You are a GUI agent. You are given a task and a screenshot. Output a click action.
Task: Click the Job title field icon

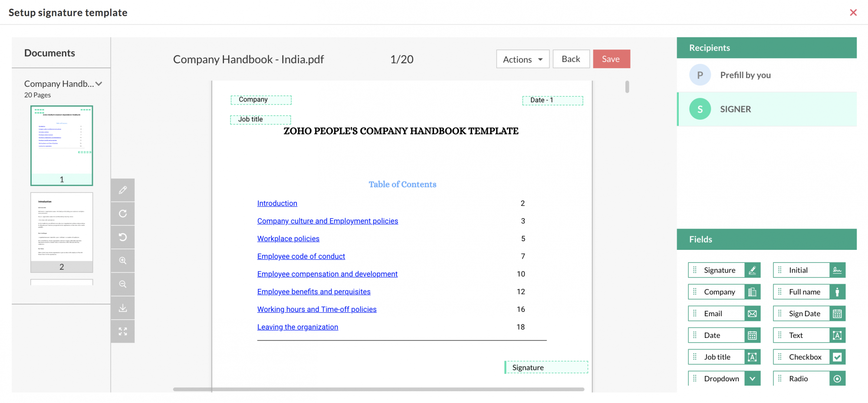(x=752, y=357)
